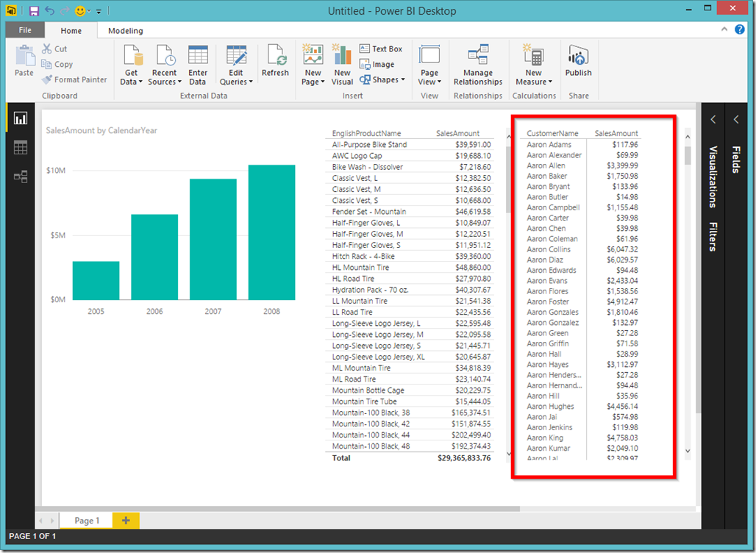Open Manage Relationships
This screenshot has height=553, width=756.
[x=478, y=65]
